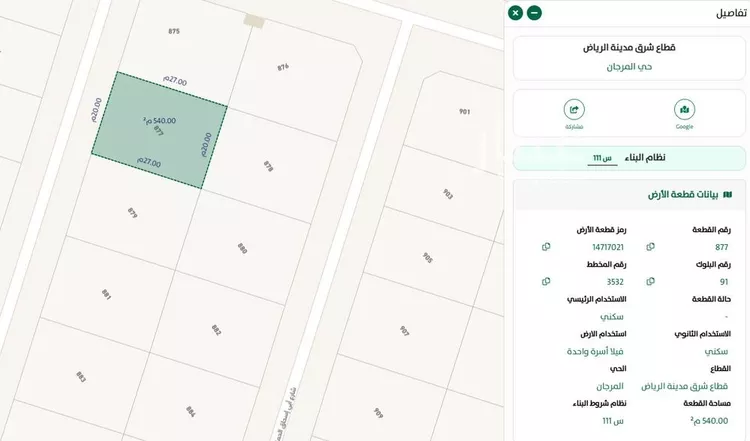The image size is (750, 441).
Task: Click the حي المرجان district name
Action: click(x=629, y=66)
